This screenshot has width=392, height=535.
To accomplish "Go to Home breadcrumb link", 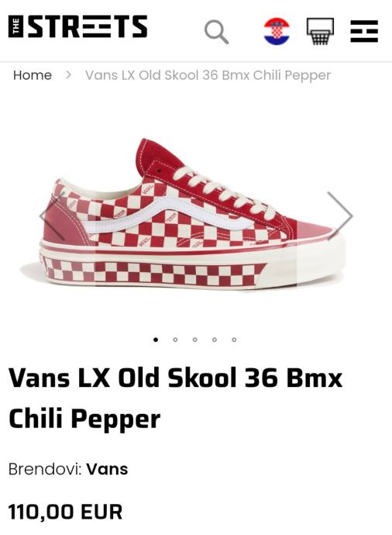I will click(x=33, y=75).
